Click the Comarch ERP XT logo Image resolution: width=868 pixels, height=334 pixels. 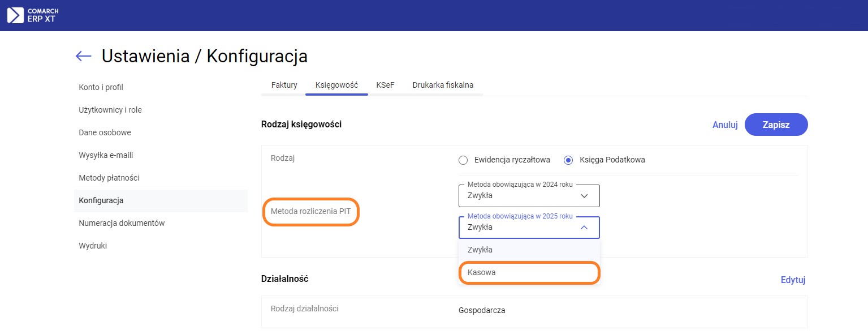33,15
